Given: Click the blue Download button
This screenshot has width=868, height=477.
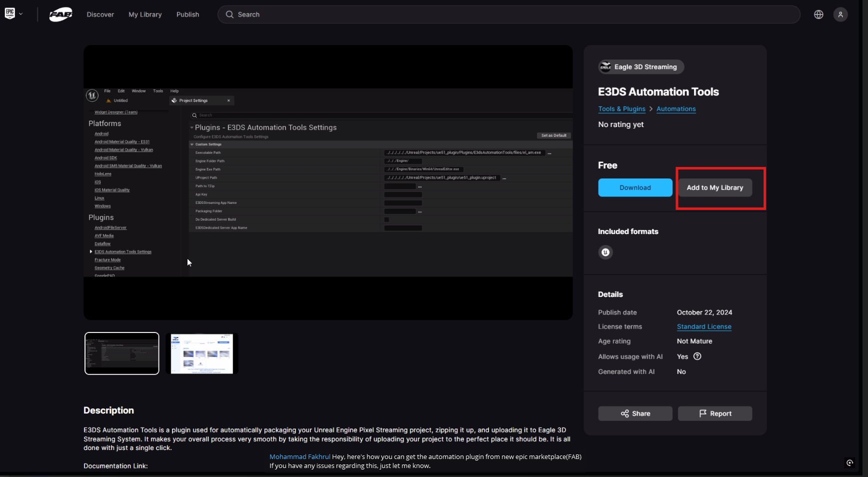Looking at the screenshot, I should pos(635,187).
